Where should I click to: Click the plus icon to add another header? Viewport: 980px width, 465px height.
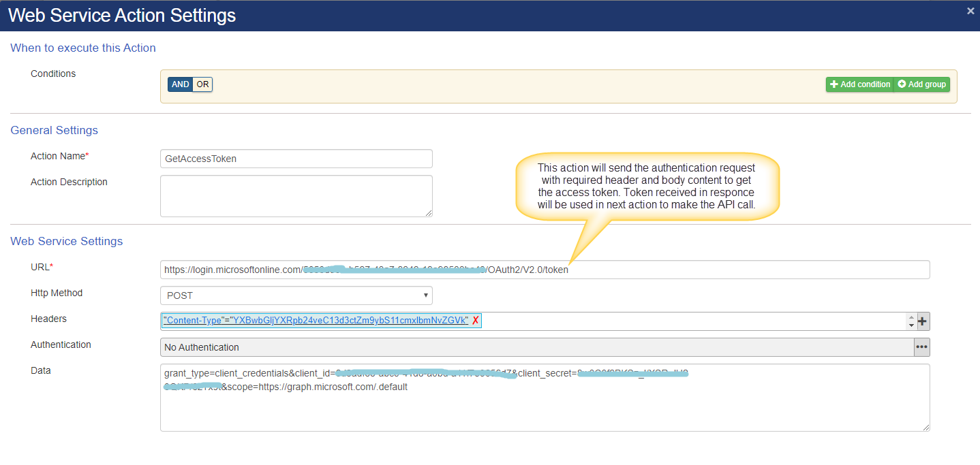click(923, 321)
